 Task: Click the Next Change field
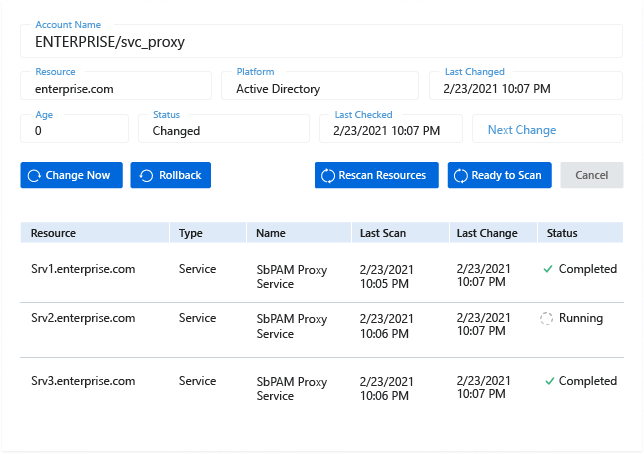(x=547, y=128)
